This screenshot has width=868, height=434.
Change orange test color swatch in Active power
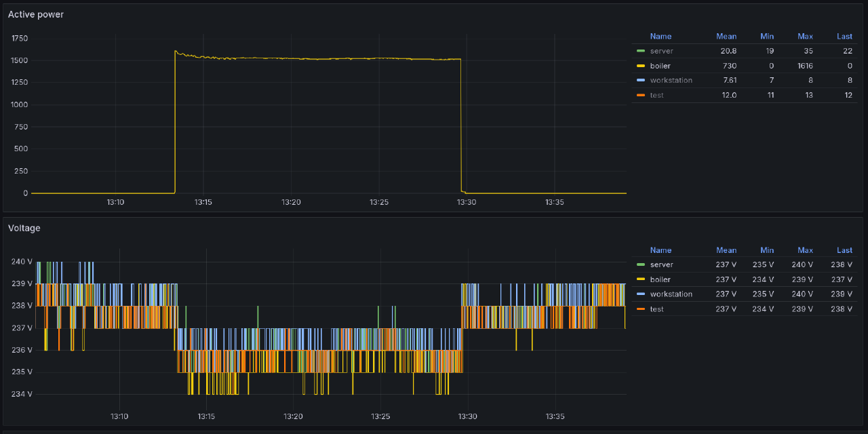coord(641,96)
